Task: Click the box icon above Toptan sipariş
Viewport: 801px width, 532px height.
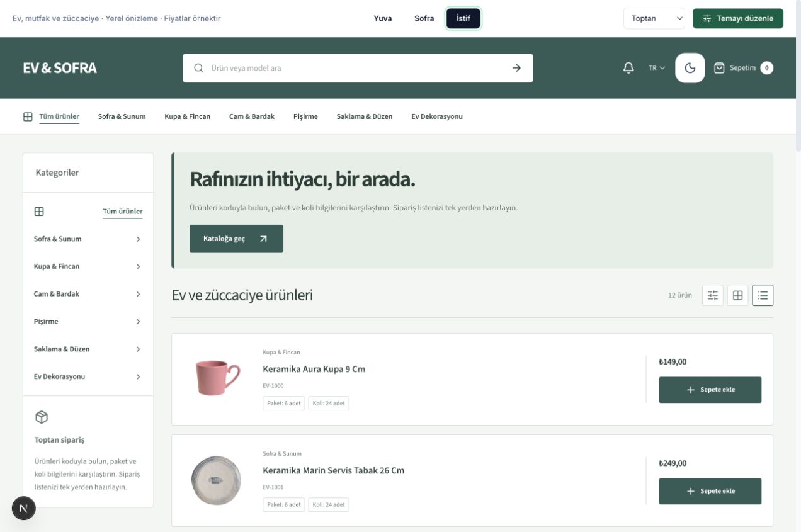Action: point(42,417)
